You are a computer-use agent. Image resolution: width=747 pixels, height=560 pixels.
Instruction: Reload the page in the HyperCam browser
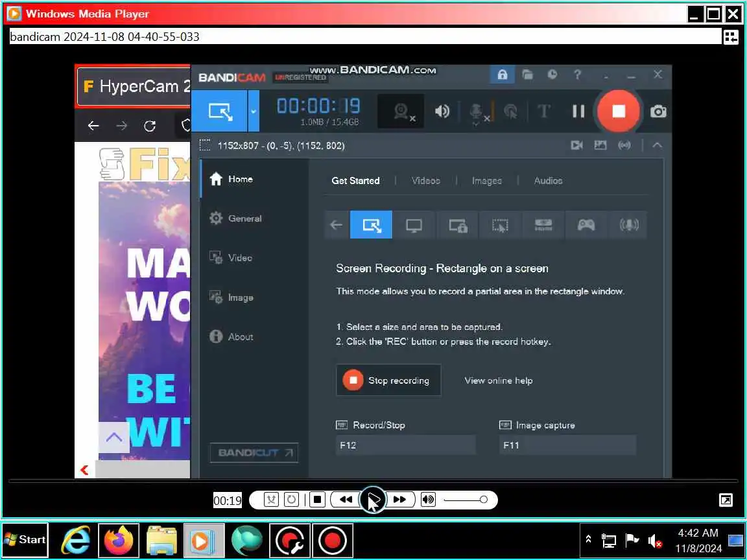150,126
